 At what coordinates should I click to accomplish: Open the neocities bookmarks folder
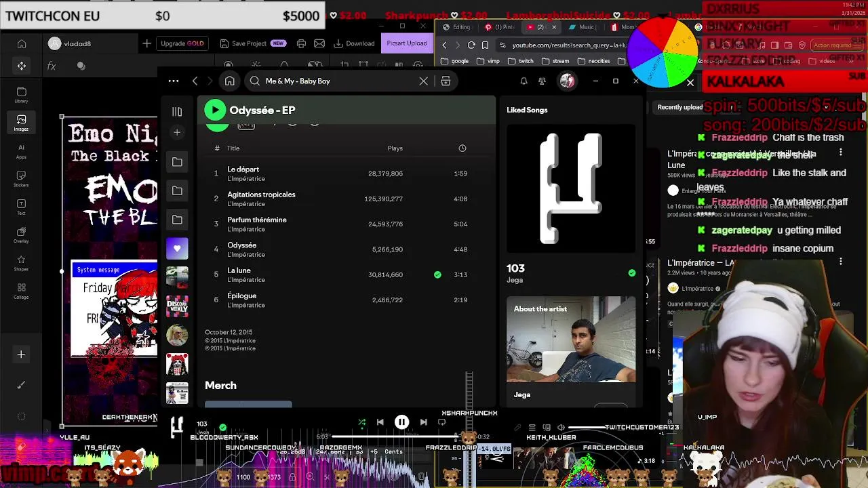(593, 61)
